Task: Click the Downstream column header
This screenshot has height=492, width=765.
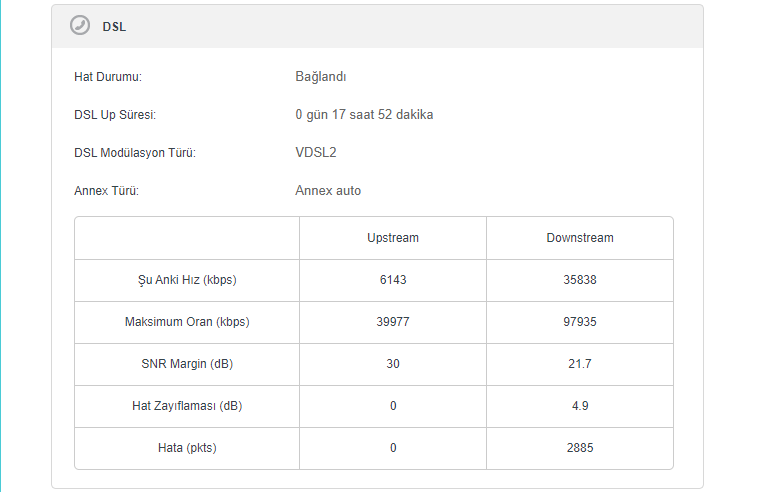Action: coord(580,238)
